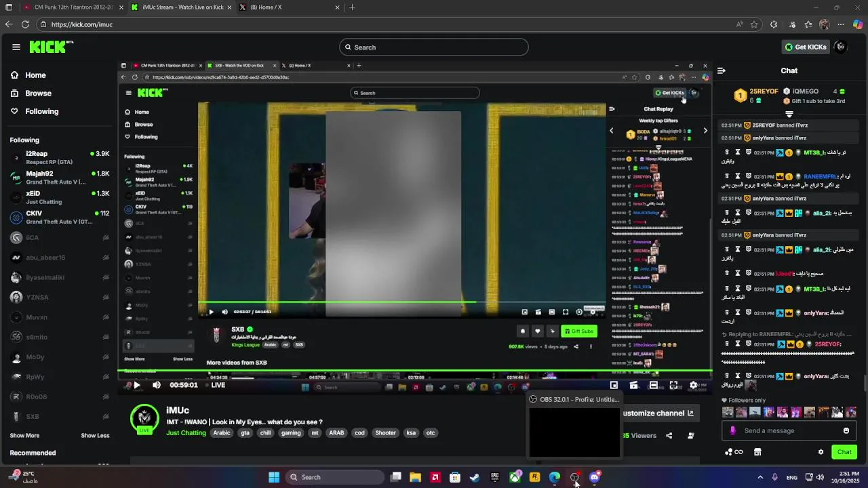This screenshot has height=488, width=868.
Task: Open the emoji picker in chat input
Action: coord(846,430)
